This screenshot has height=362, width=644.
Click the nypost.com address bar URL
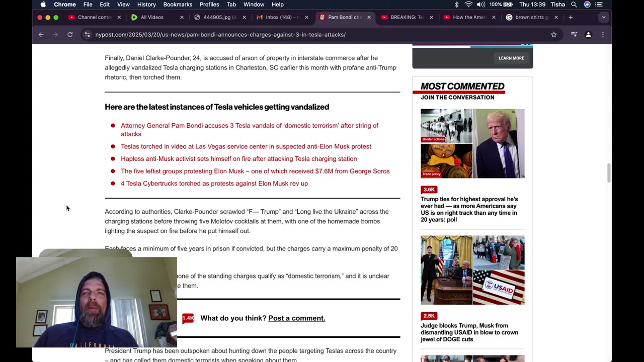(x=220, y=35)
